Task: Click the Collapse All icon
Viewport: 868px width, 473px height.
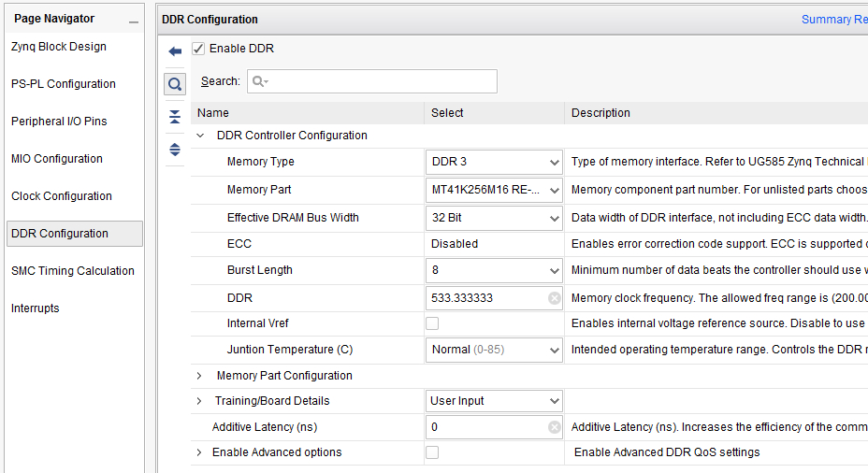Action: [175, 117]
